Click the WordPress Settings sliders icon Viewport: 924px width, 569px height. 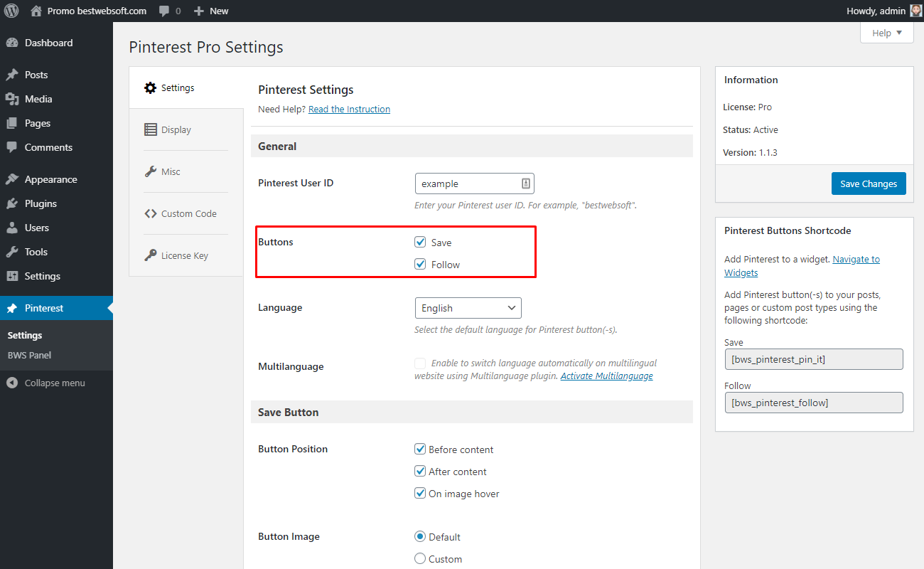(12, 276)
